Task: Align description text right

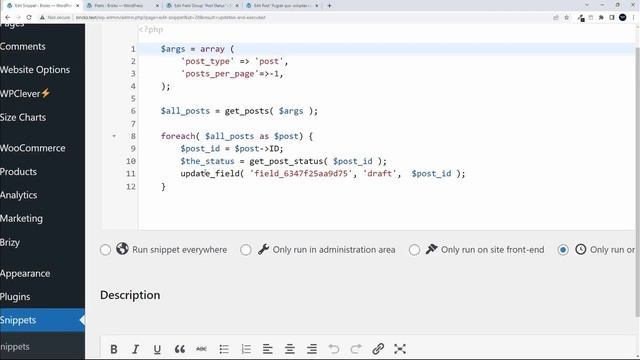Action: pyautogui.click(x=312, y=349)
